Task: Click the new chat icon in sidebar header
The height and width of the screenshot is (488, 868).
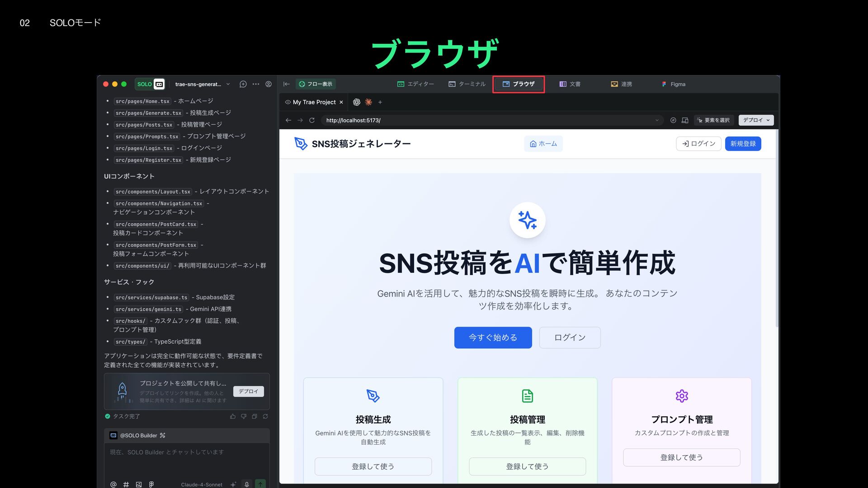Action: click(243, 84)
